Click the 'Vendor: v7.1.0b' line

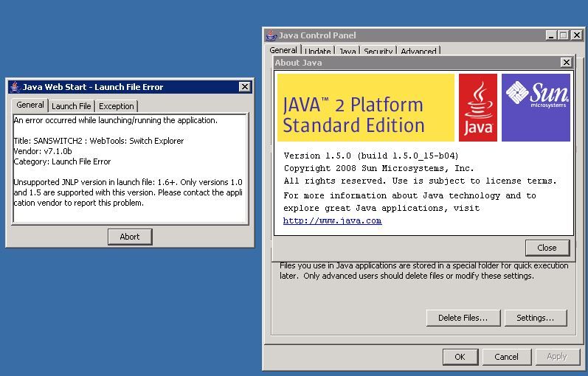(43, 151)
